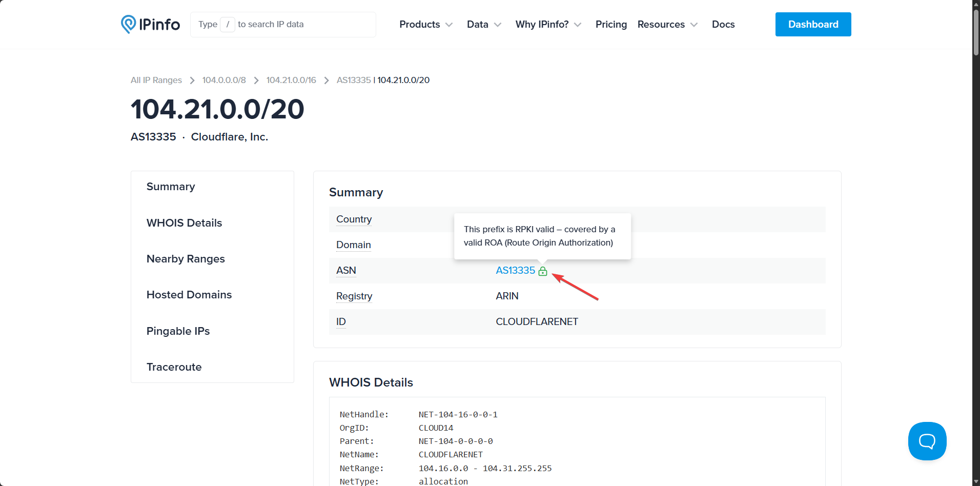This screenshot has height=486, width=980.
Task: Click the scrollbar up arrow
Action: pos(975,4)
